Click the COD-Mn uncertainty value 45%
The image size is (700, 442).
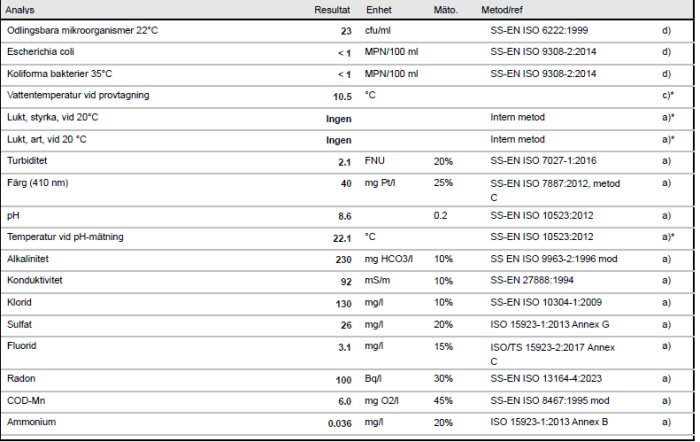pyautogui.click(x=443, y=402)
